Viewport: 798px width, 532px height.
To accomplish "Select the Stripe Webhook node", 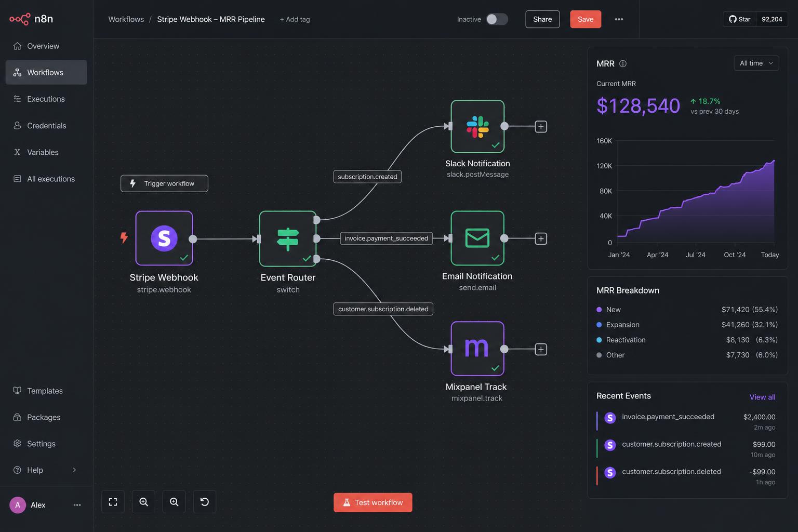I will pyautogui.click(x=164, y=238).
